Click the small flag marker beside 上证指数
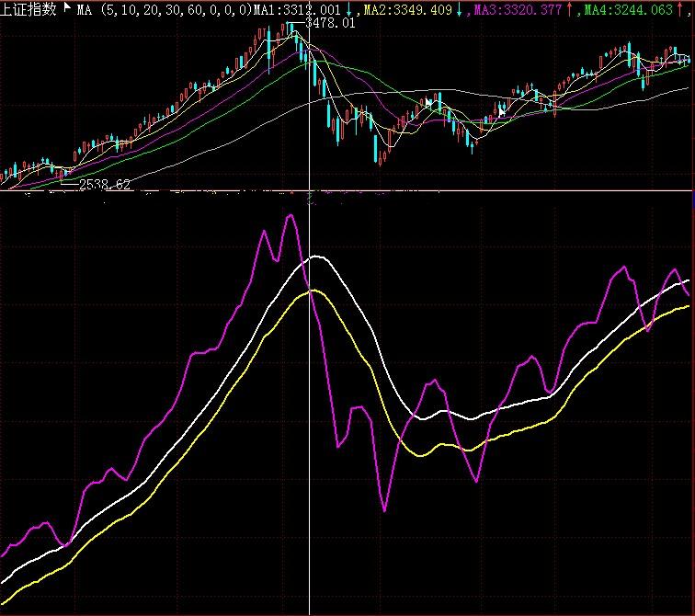 (67, 6)
